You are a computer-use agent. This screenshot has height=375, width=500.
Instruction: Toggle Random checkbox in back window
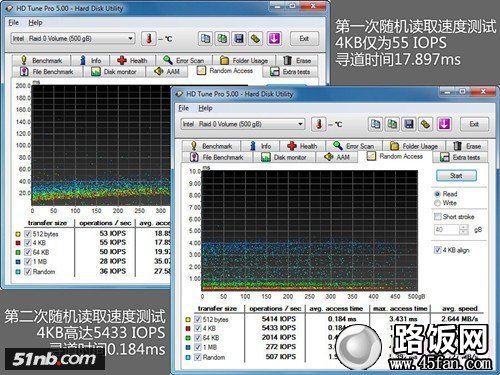pyautogui.click(x=28, y=271)
